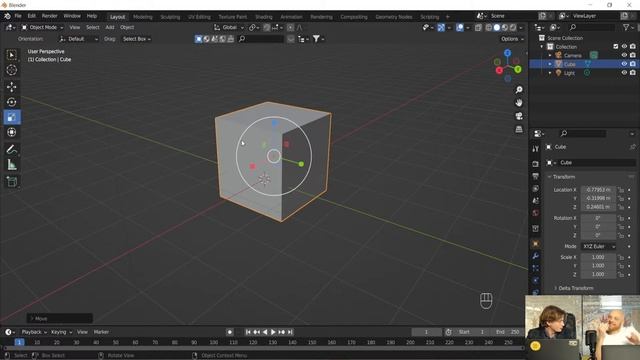This screenshot has height=360, width=640.
Task: Open the Modifiers properties tab
Action: [x=536, y=256]
